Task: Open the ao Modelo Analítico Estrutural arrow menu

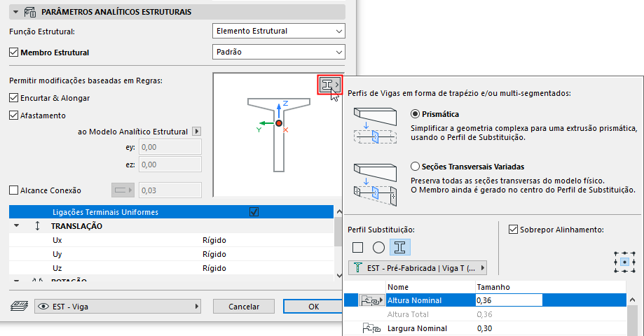Action: [x=197, y=132]
